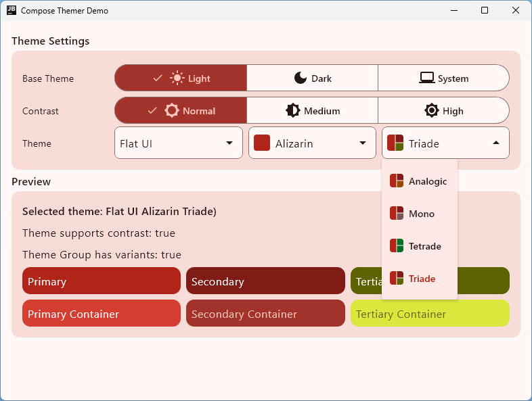Viewport: 532px width, 401px height.
Task: Click the Triade palette icon in the combo box
Action: [x=395, y=143]
